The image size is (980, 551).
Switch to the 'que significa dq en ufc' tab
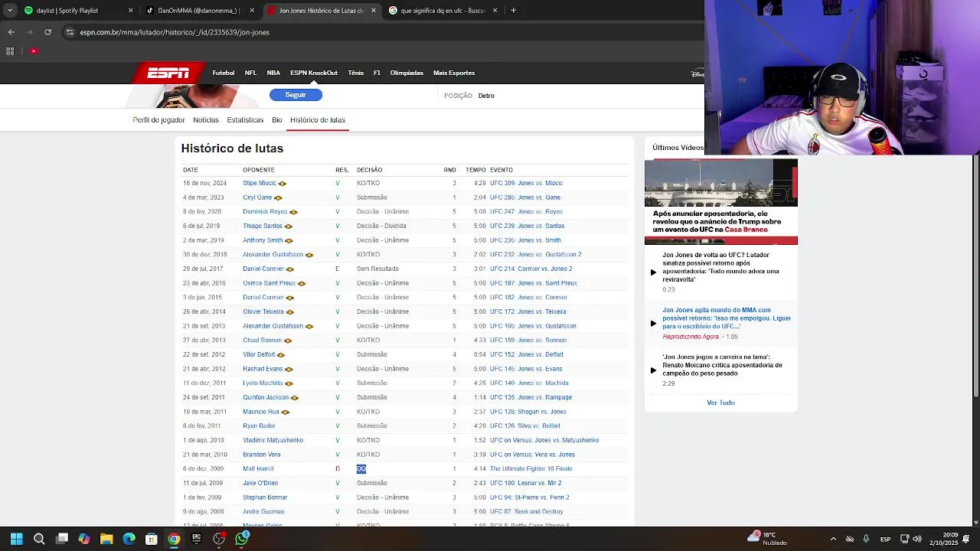tap(443, 11)
